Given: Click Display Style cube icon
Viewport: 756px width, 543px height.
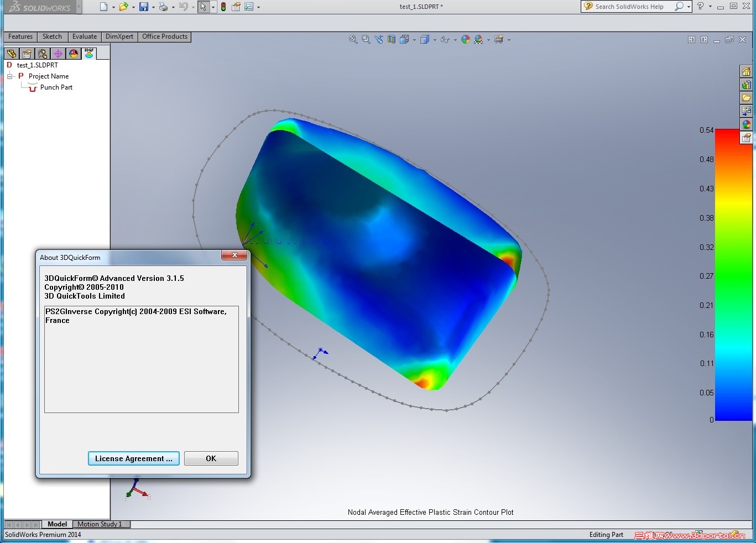Looking at the screenshot, I should [x=425, y=39].
